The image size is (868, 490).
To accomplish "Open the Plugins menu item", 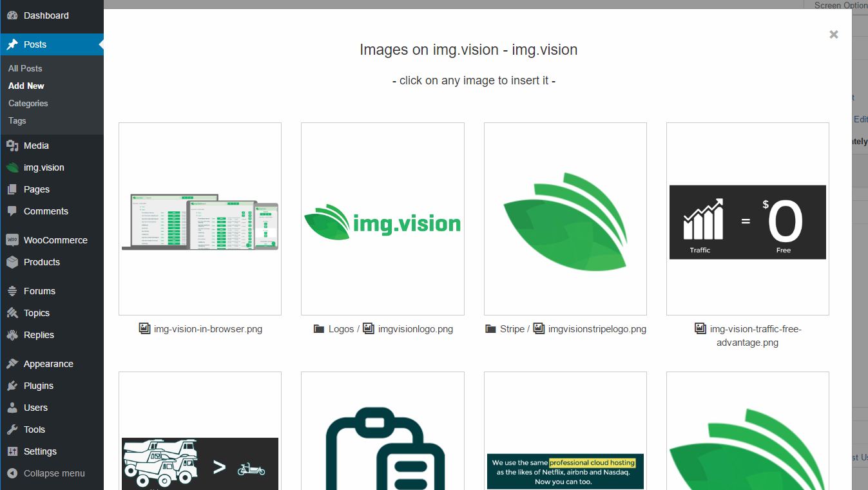I will (x=52, y=386).
